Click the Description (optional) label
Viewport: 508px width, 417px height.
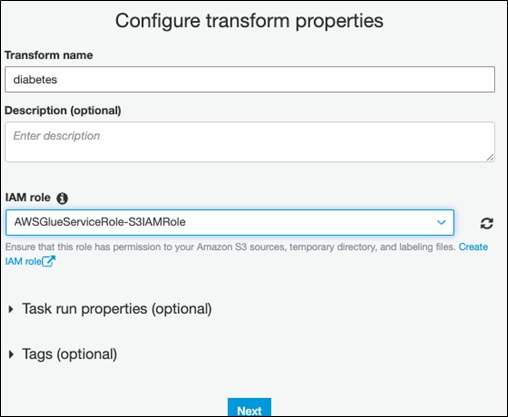tap(63, 110)
